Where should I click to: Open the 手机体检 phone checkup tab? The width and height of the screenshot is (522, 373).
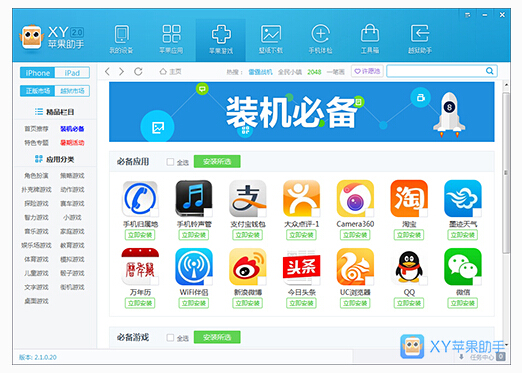(x=320, y=39)
